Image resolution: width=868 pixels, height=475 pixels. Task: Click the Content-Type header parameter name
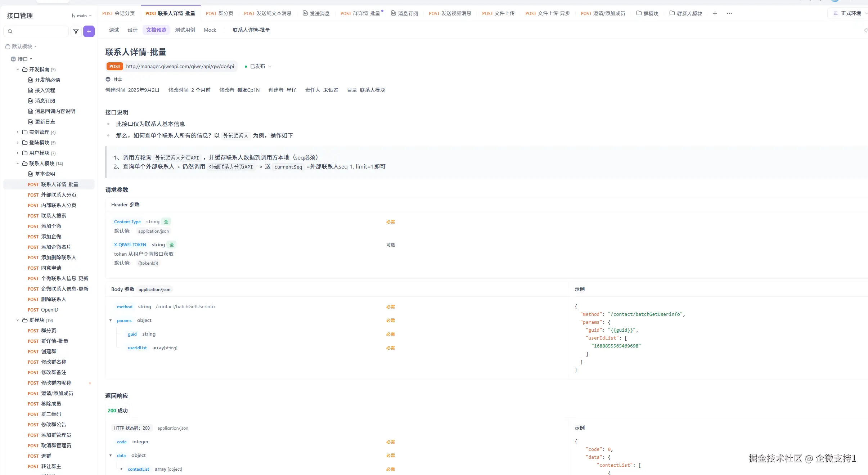pos(127,222)
